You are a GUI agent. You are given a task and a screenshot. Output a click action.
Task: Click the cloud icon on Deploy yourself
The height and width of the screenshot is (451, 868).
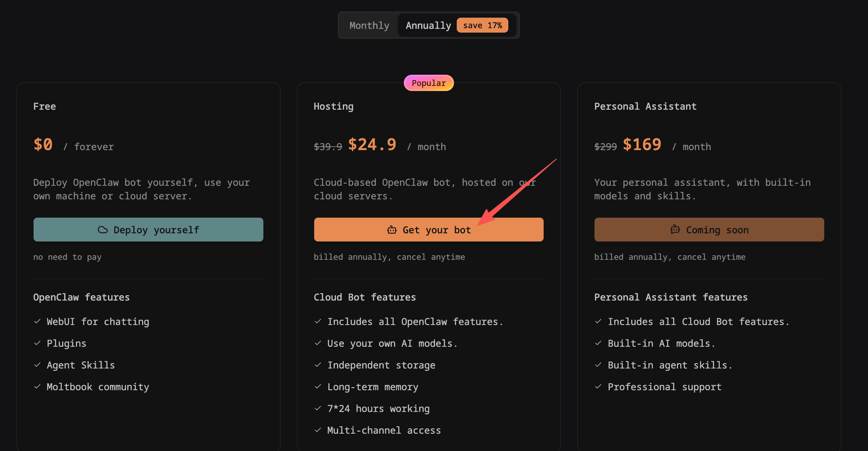(103, 230)
